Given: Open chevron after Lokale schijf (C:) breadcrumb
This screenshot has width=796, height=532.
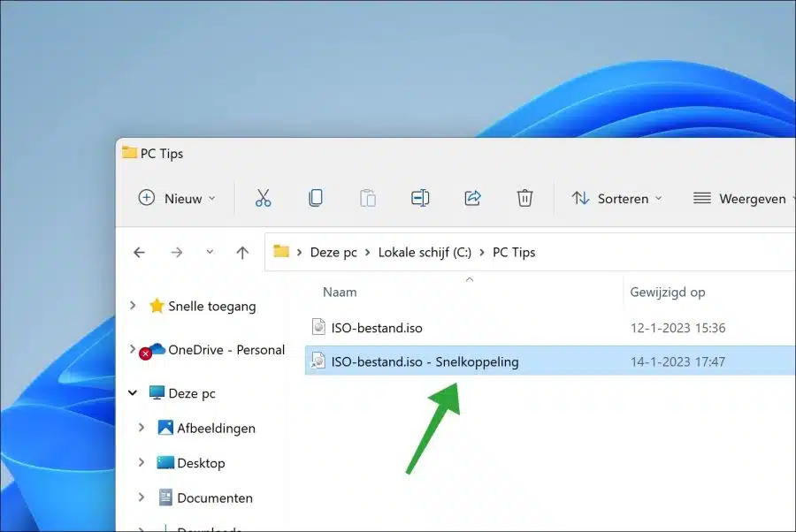Looking at the screenshot, I should click(x=482, y=252).
